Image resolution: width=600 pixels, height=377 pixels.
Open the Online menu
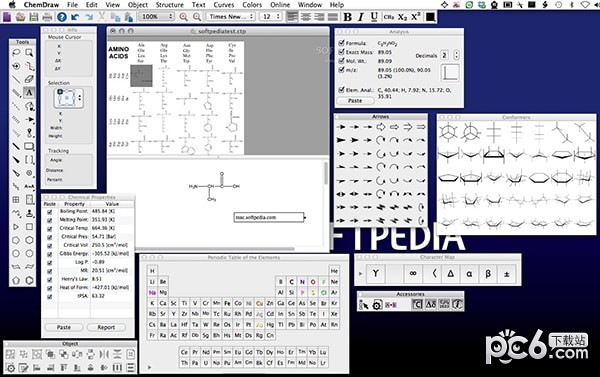click(280, 5)
